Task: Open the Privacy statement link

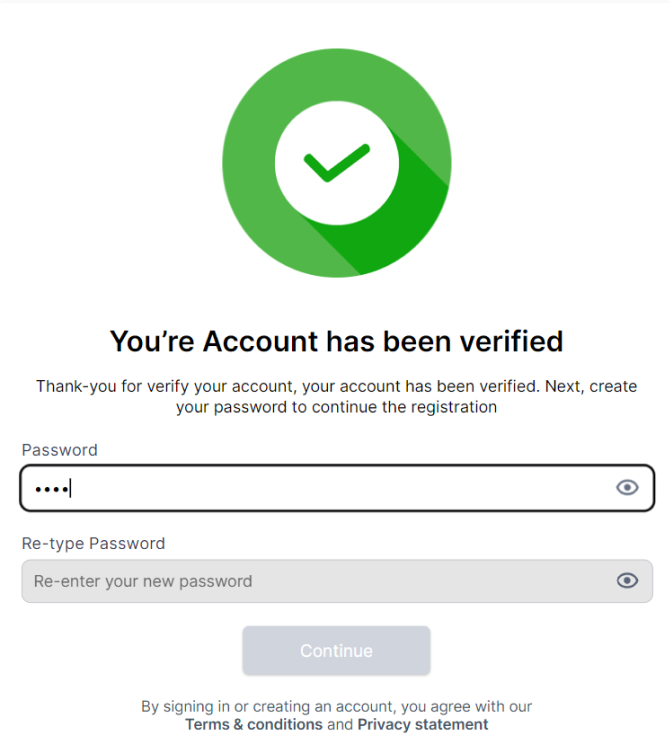Action: (423, 725)
